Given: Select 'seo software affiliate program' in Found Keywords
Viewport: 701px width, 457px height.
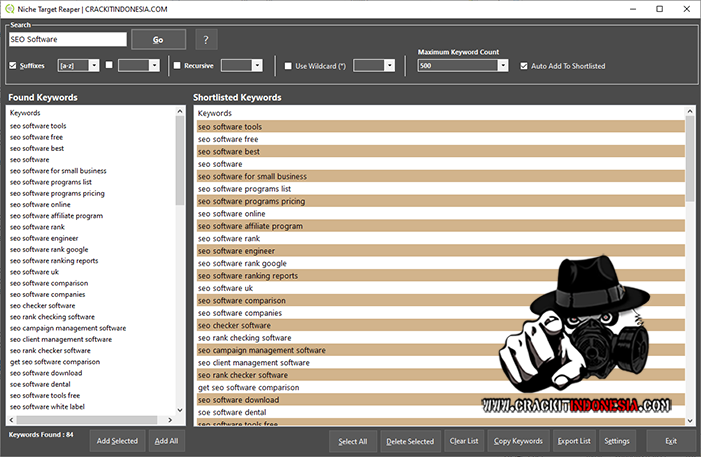Looking at the screenshot, I should point(56,216).
